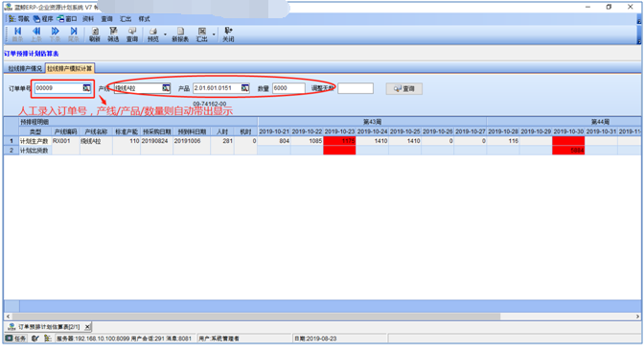Select the red cell under 2019-10-30 in row 2
This screenshot has height=353, width=644.
(x=568, y=151)
